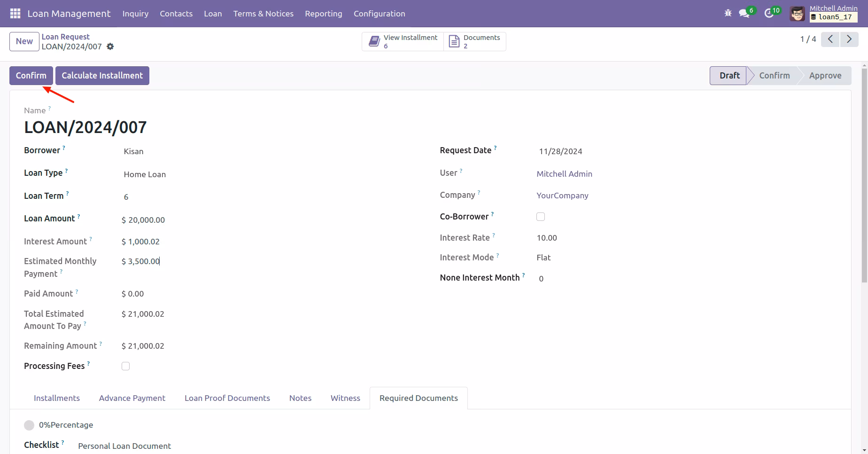Click Interest Mode value Flat
This screenshot has height=454, width=868.
coord(543,258)
